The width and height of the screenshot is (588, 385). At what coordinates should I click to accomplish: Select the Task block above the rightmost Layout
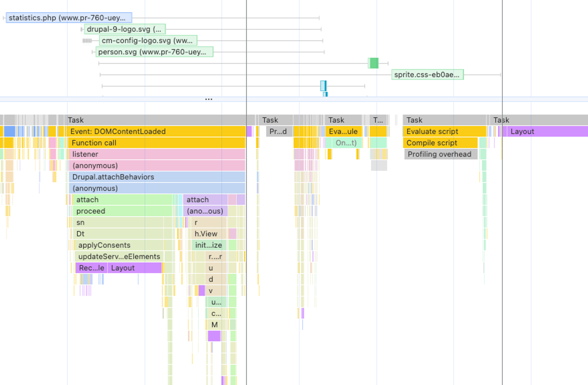[x=539, y=120]
